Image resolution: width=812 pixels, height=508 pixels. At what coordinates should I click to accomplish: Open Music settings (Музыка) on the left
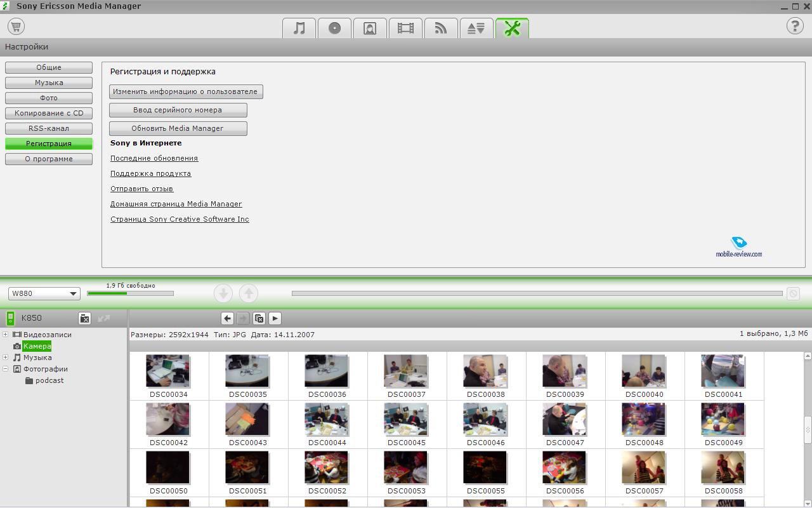coord(49,83)
